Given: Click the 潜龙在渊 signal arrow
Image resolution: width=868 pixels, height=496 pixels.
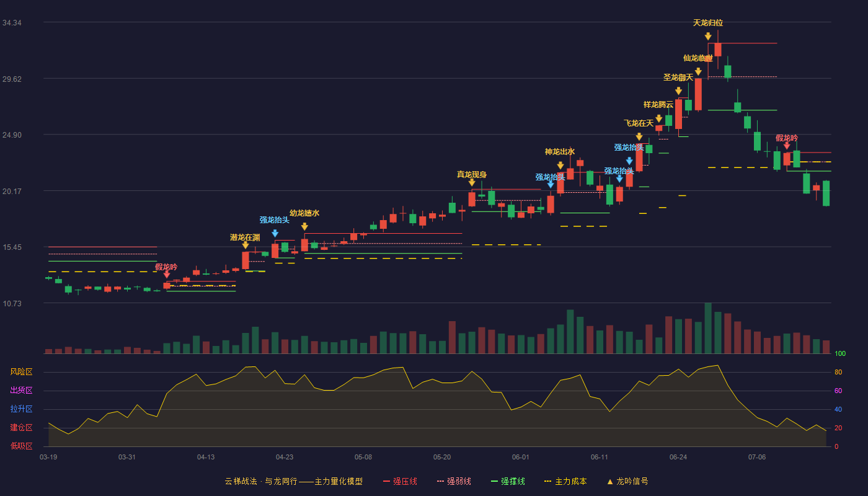Looking at the screenshot, I should click(x=246, y=245).
